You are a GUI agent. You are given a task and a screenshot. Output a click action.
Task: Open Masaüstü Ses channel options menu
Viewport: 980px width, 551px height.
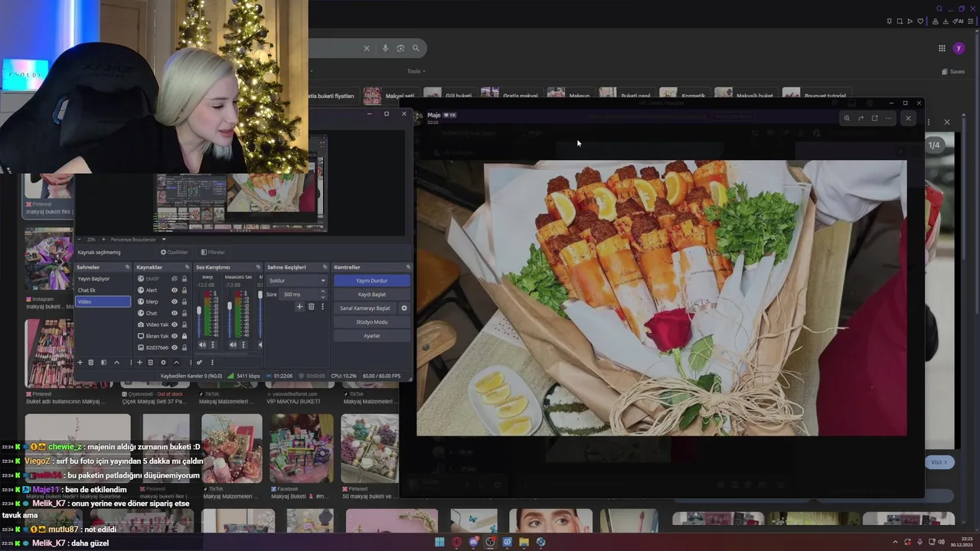click(243, 344)
